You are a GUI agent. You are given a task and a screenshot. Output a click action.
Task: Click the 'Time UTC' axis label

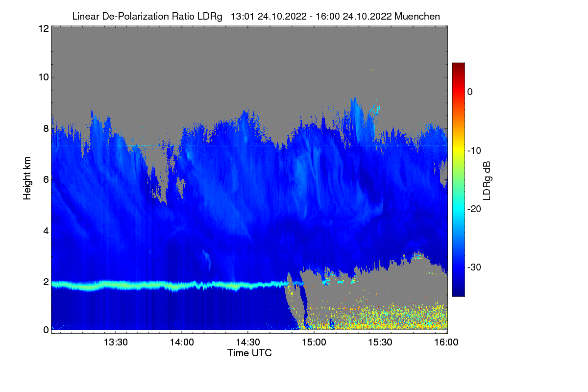(x=249, y=353)
